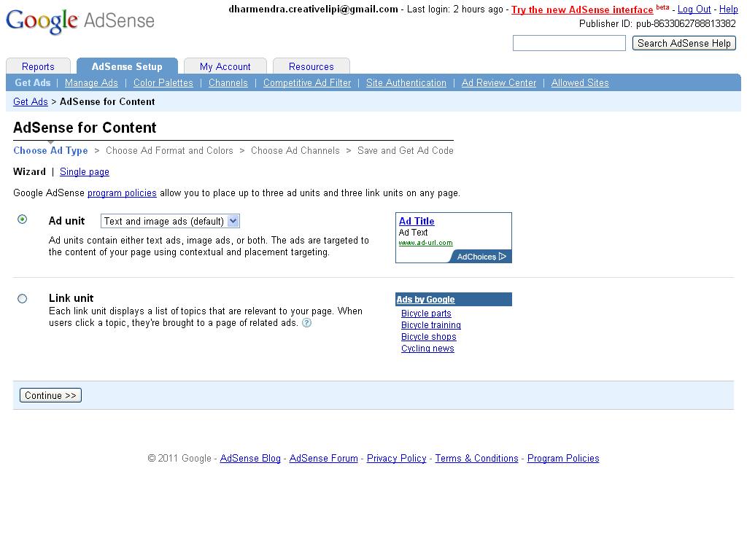Click Choose Ad Channels step
747x560 pixels.
pos(295,150)
